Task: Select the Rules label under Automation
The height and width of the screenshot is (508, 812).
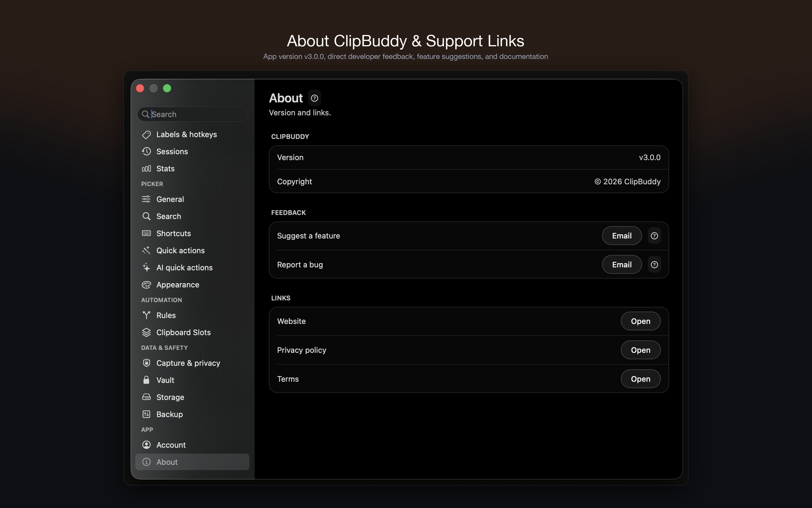Action: [x=166, y=316]
